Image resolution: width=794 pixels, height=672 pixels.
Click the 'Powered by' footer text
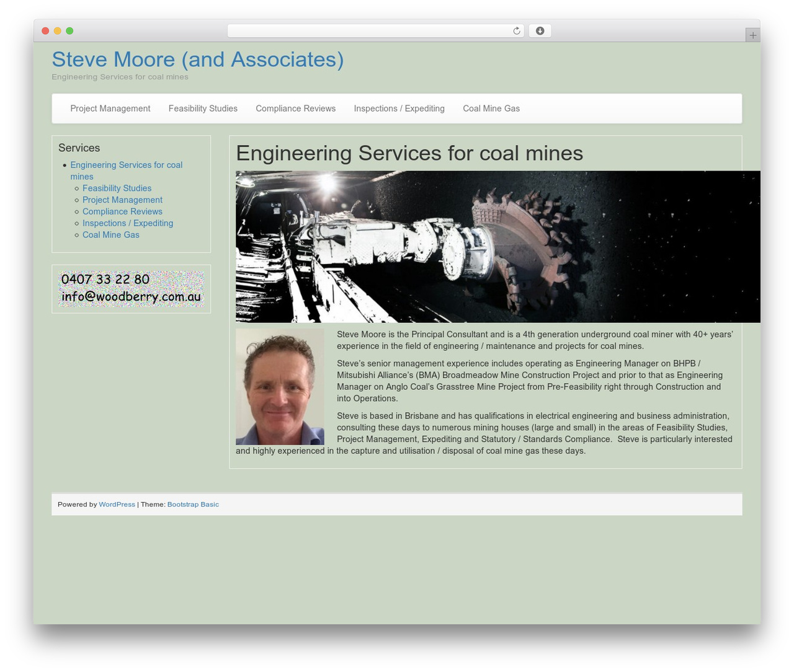pyautogui.click(x=78, y=505)
